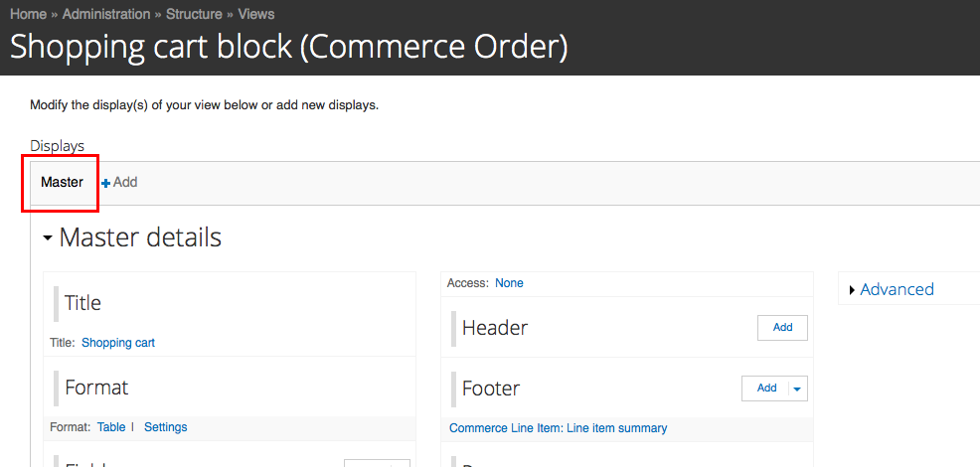Click the Shopping cart block page title
The width and height of the screenshot is (980, 467).
point(288,47)
